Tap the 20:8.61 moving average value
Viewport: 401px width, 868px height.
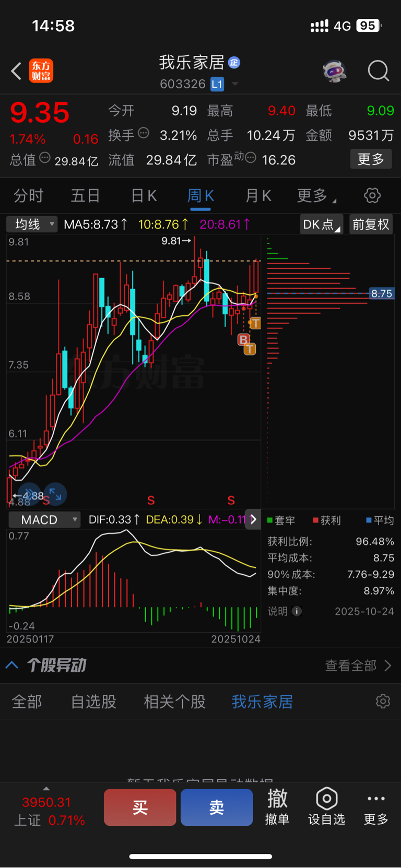(x=225, y=224)
